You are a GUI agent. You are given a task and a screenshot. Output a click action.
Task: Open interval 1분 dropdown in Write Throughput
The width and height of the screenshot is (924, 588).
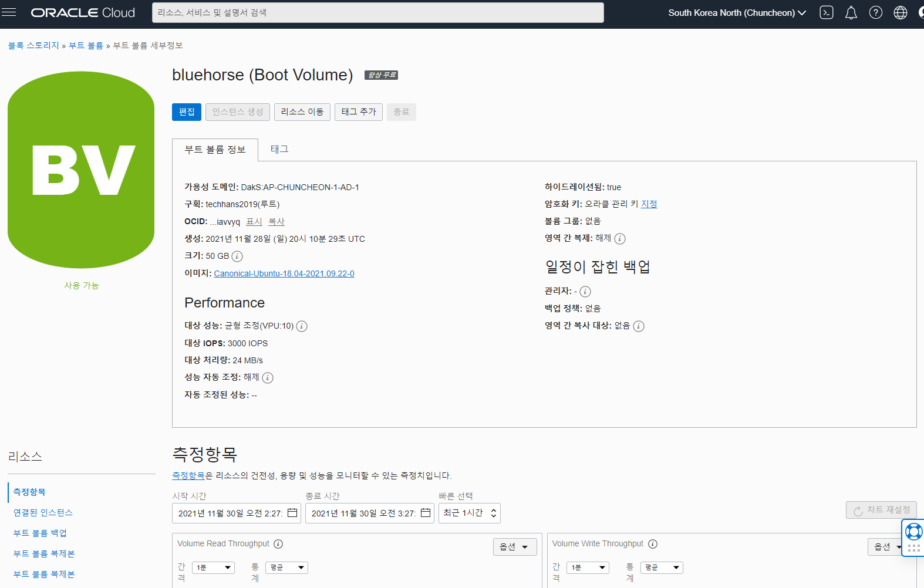(588, 567)
